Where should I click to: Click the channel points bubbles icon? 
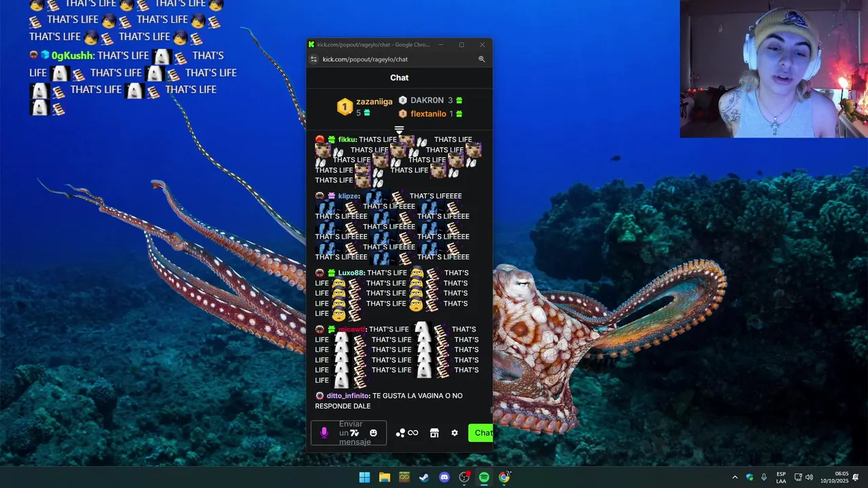[400, 433]
